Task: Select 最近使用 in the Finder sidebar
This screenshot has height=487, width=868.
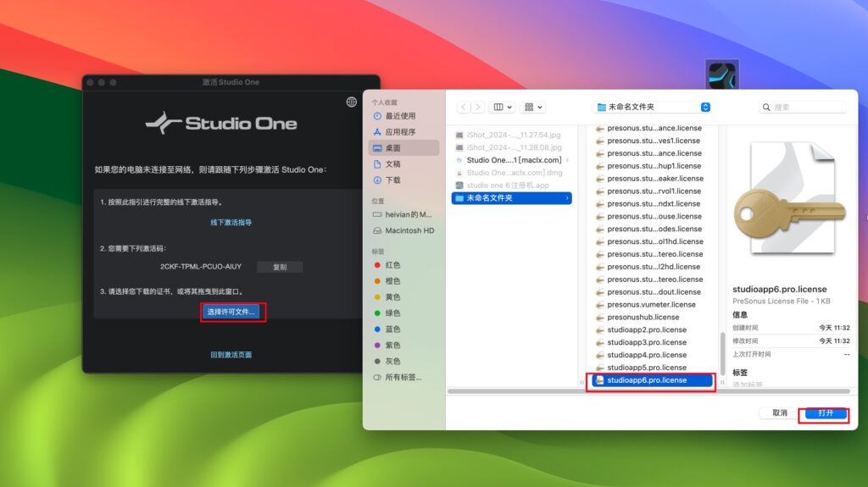Action: [400, 116]
